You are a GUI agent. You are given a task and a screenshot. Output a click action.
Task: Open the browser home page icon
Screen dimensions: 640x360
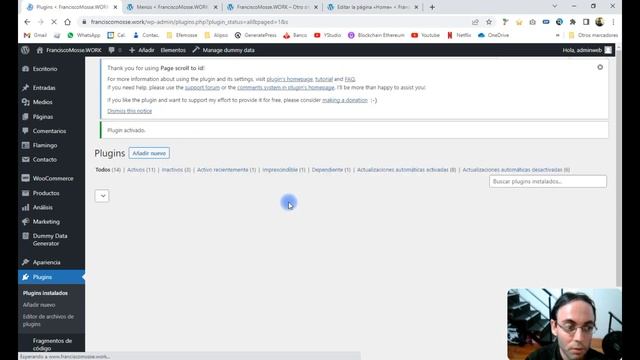67,22
